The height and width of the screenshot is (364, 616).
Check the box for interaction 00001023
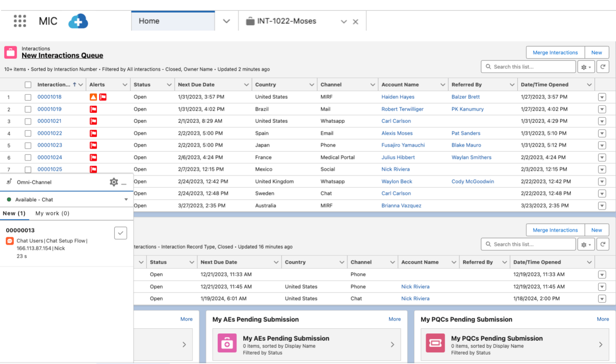click(28, 146)
